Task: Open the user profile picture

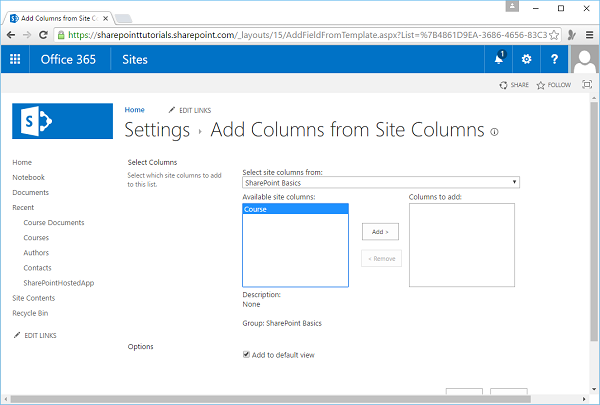Action: tap(585, 59)
